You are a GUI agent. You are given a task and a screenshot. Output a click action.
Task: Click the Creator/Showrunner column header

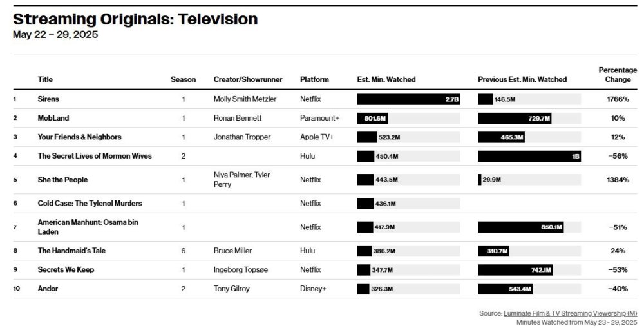[x=248, y=79]
